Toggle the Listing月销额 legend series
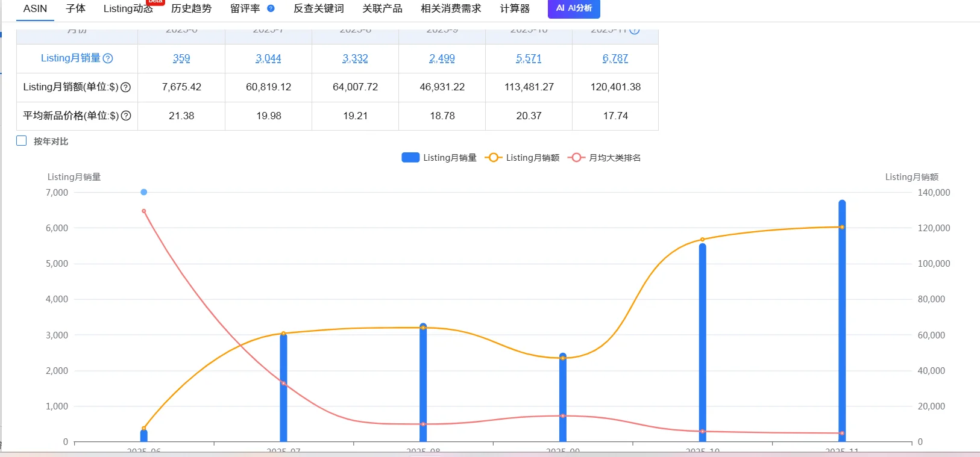This screenshot has height=457, width=980. pos(522,158)
